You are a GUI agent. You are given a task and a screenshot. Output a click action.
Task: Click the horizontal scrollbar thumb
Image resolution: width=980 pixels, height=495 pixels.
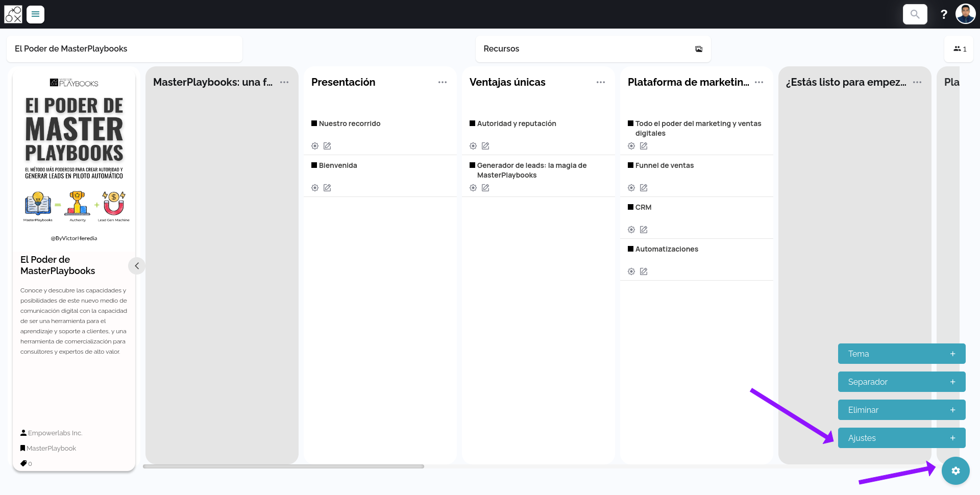click(x=283, y=466)
